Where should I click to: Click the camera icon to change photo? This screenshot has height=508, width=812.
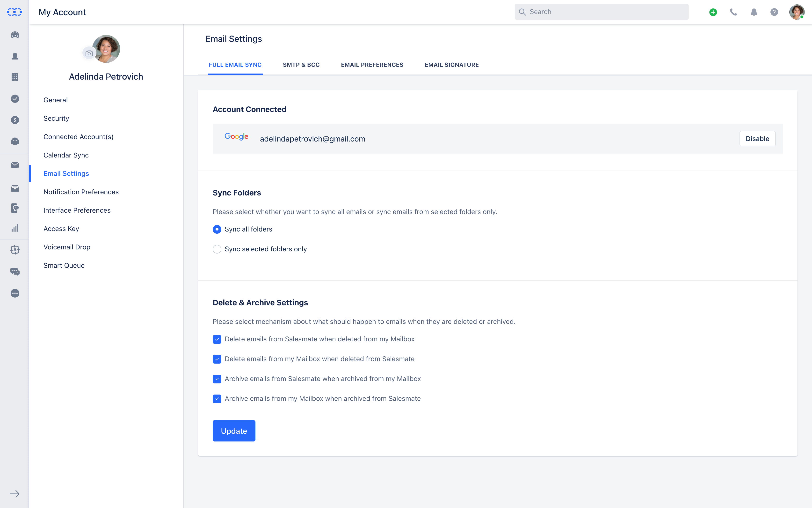tap(89, 53)
